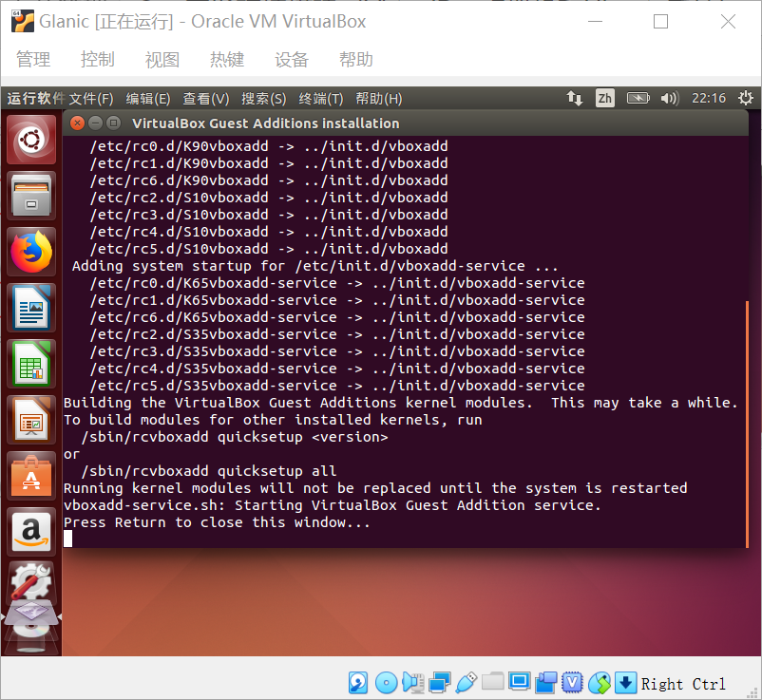Click the hard disk activity status icon
This screenshot has width=762, height=700.
click(358, 683)
